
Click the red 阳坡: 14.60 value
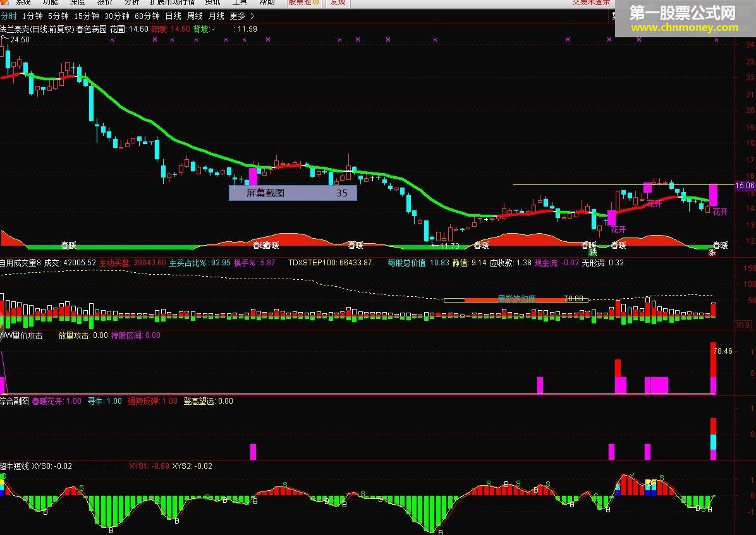tap(171, 29)
